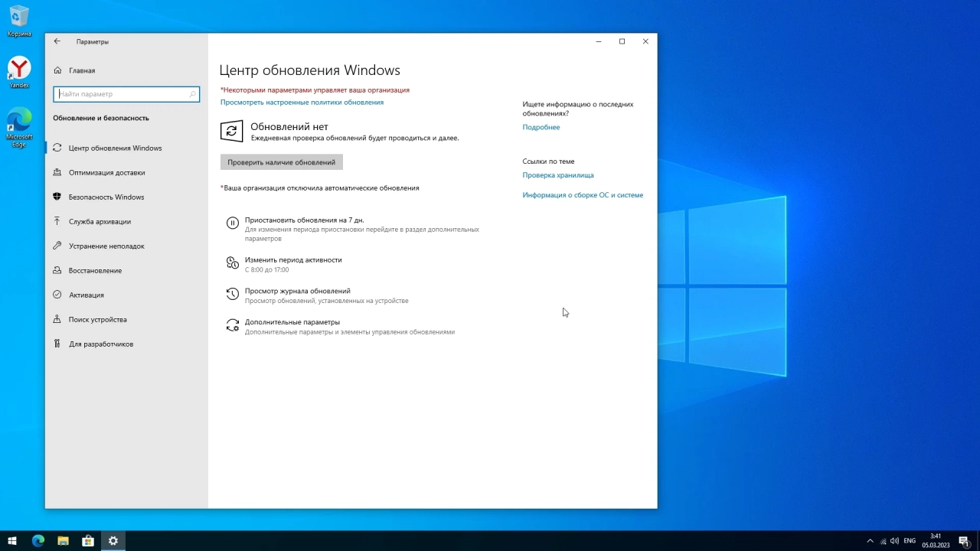Image resolution: width=980 pixels, height=551 pixels.
Task: Click the gear-arrows icon for Дополнительные параметры
Action: (x=233, y=325)
